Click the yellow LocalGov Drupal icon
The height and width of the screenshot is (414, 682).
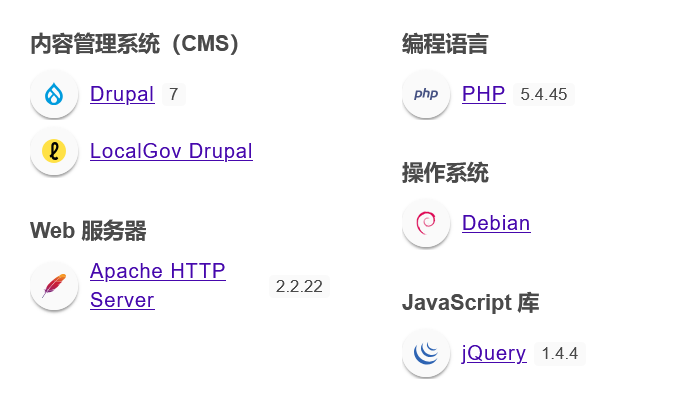[x=54, y=152]
